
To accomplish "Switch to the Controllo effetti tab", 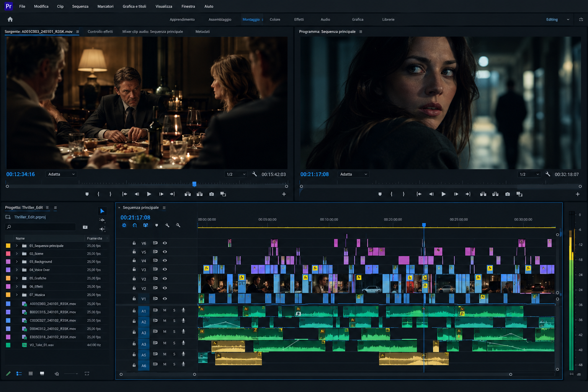I will (100, 32).
